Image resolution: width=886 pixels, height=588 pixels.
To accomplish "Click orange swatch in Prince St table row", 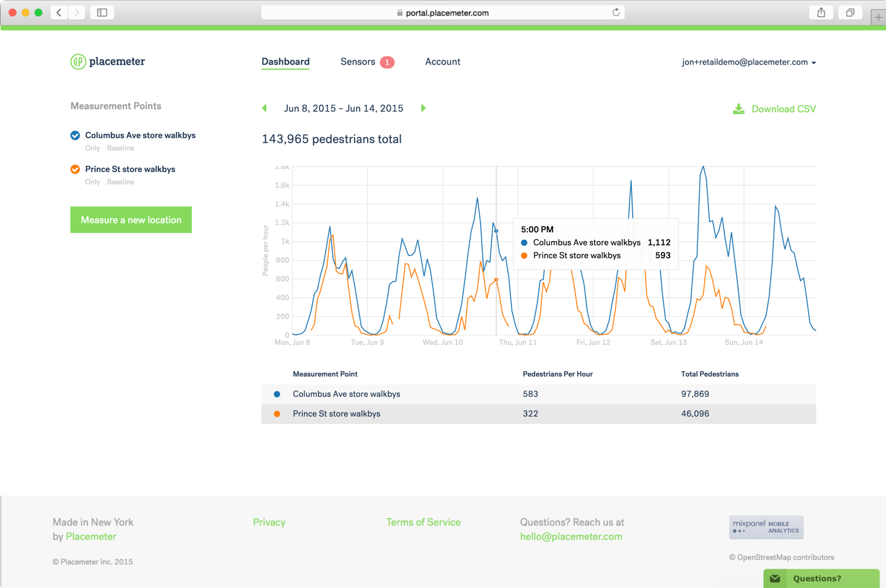I will 277,414.
